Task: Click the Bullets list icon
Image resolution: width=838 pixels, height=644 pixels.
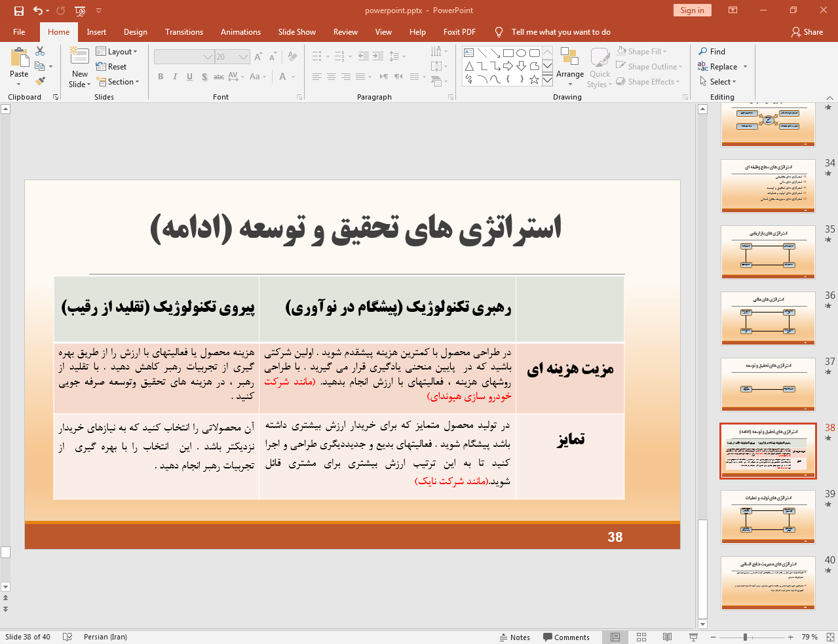Action: click(x=317, y=56)
